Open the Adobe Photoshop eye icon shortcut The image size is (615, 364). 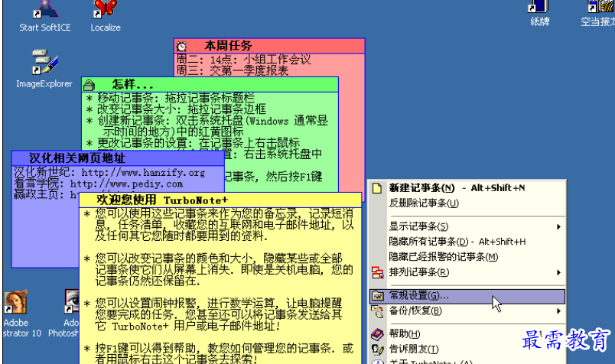pyautogui.click(x=64, y=313)
